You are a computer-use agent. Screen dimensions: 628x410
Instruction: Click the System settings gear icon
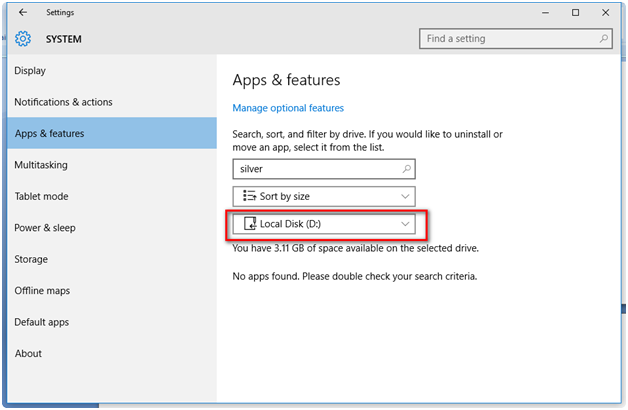pyautogui.click(x=23, y=39)
